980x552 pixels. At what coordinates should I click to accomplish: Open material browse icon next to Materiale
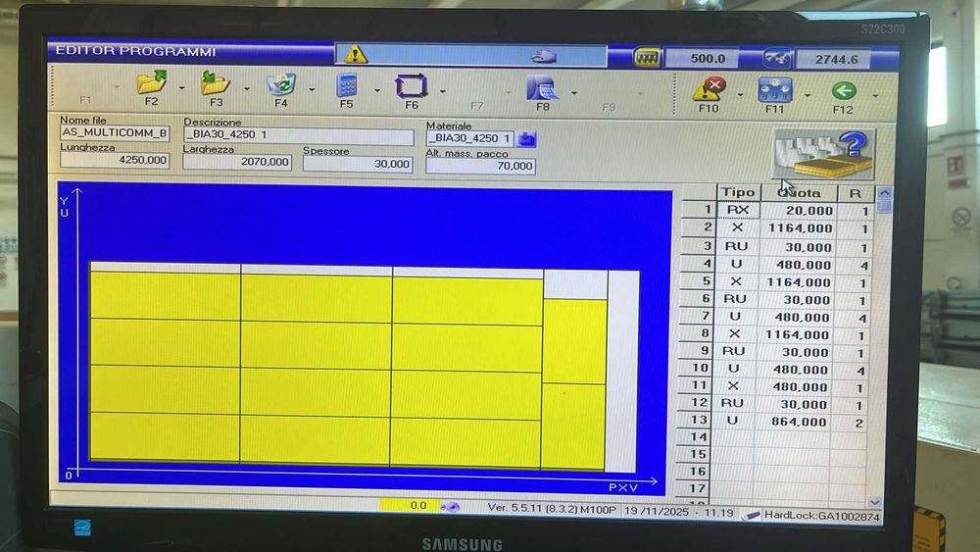(x=527, y=139)
